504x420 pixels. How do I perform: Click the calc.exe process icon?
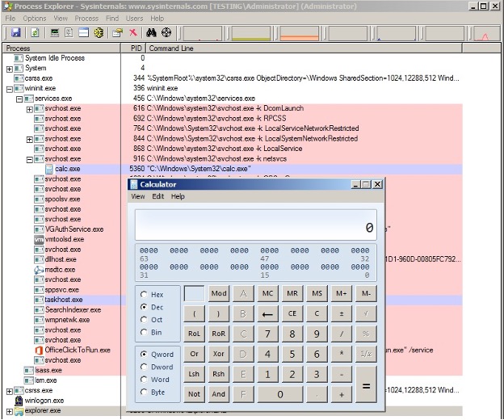48,169
